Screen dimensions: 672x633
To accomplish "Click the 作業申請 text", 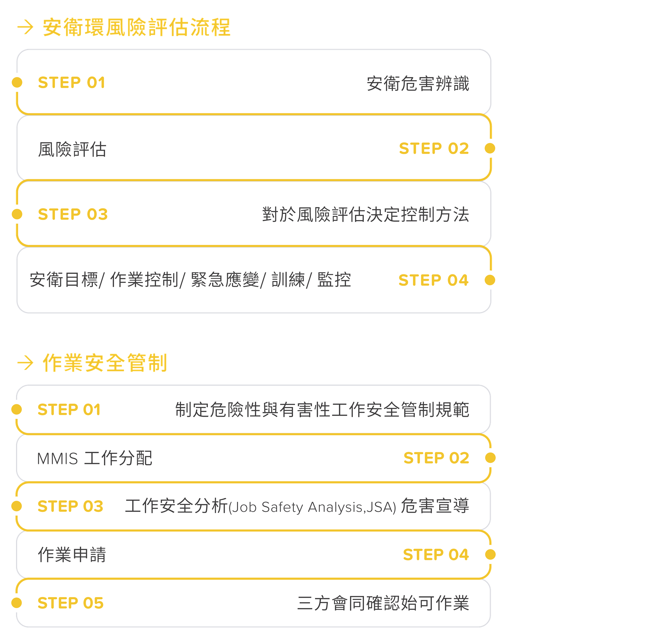I will tap(72, 555).
